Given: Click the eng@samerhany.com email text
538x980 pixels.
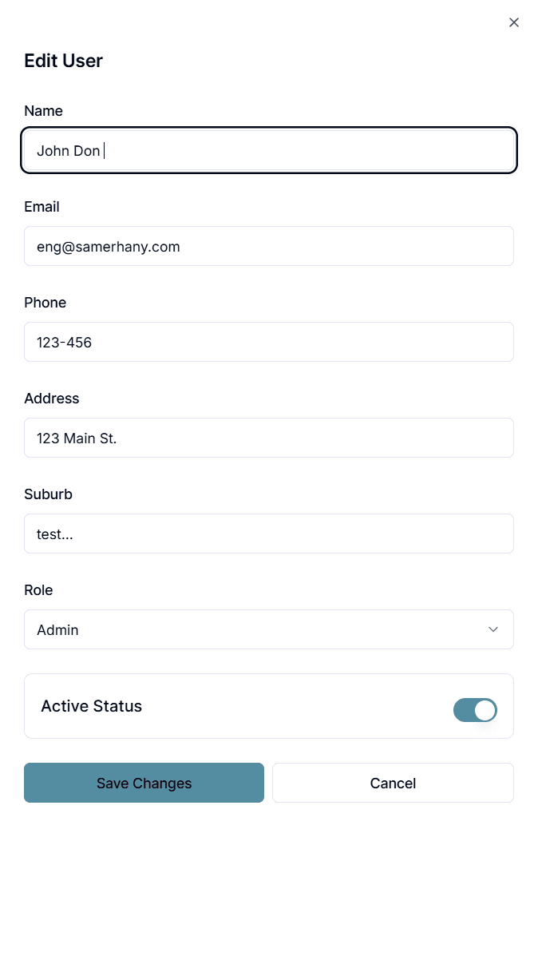Looking at the screenshot, I should coord(108,247).
